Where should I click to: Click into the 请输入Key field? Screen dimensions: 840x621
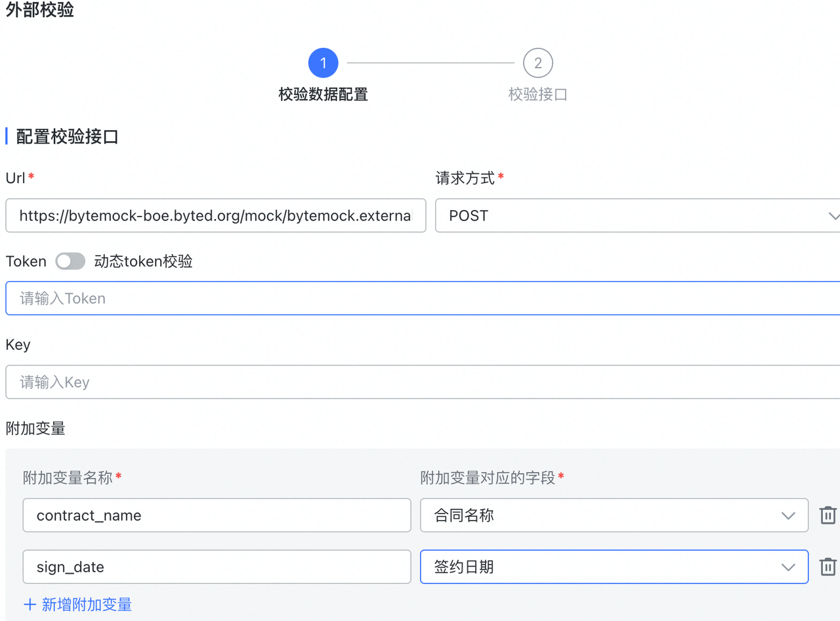point(420,382)
